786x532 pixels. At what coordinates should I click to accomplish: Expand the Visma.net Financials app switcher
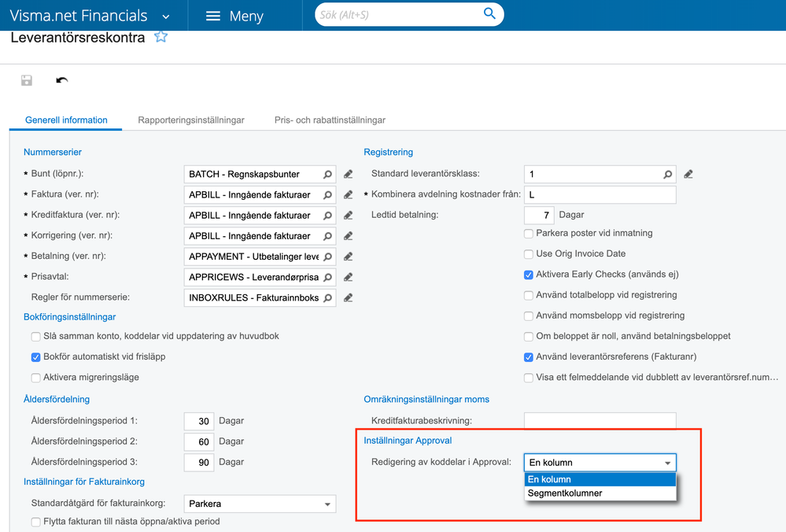coord(165,16)
